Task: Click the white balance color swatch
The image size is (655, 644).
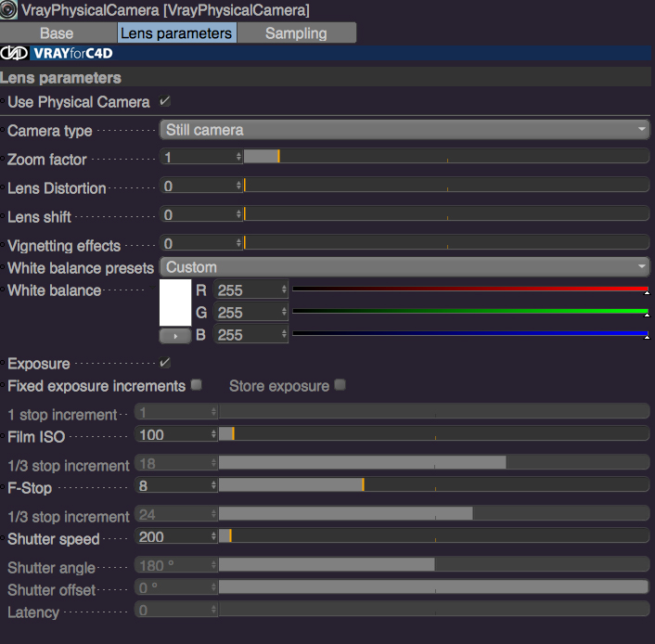Action: click(175, 303)
